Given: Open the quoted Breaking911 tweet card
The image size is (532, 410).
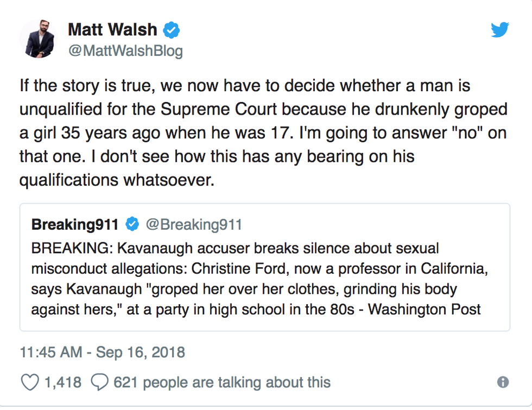Looking at the screenshot, I should pos(265,267).
